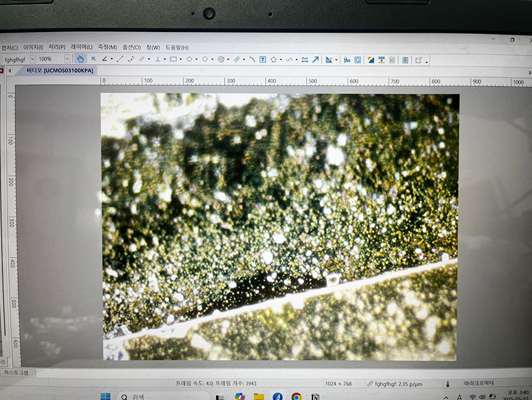Select the ellipse measurement tool
This screenshot has height=400, width=532.
[190, 59]
